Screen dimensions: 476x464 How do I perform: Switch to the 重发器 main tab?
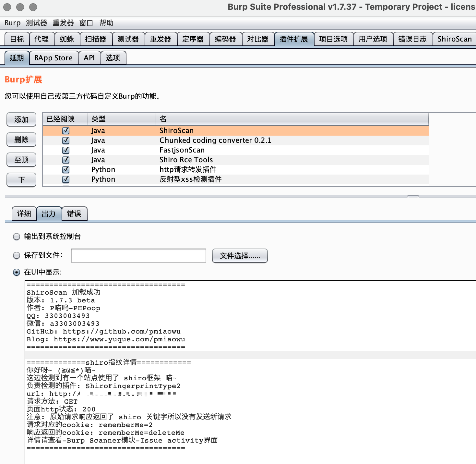tap(161, 39)
